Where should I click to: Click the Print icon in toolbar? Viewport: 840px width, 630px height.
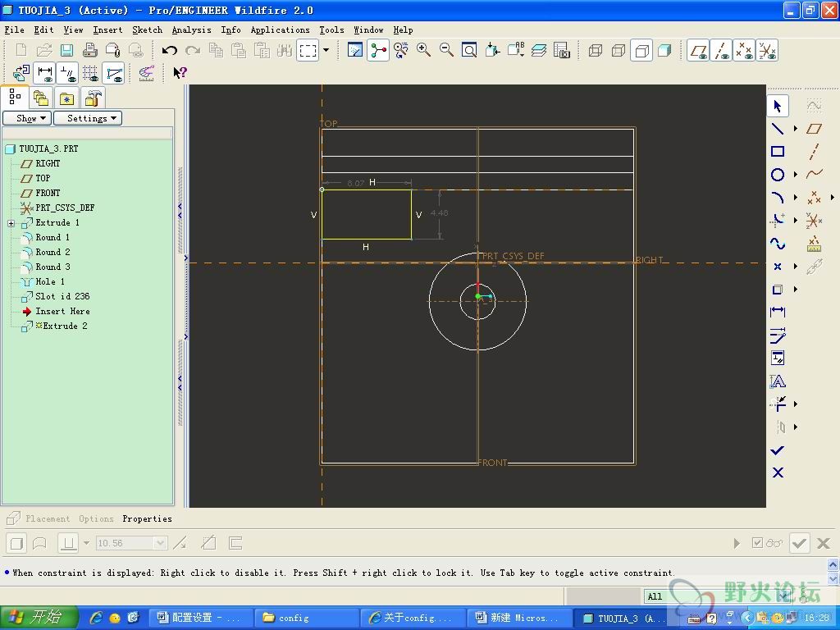tap(90, 50)
